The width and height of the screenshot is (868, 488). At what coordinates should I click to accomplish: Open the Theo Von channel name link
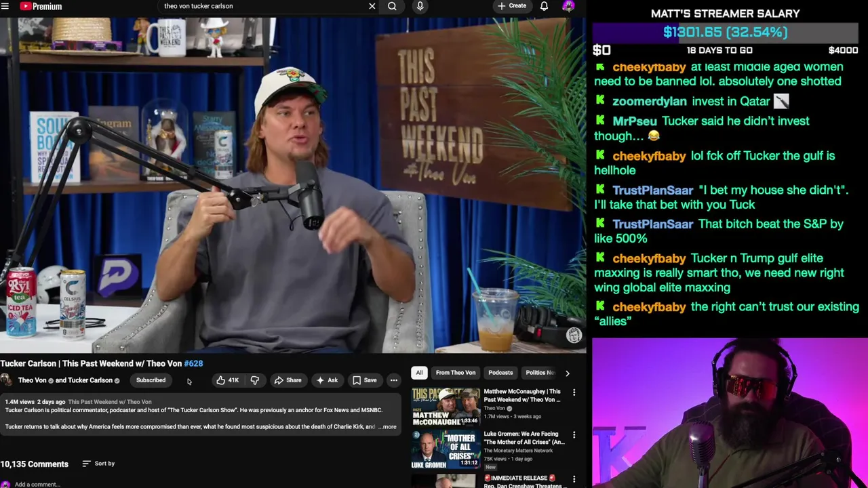point(32,380)
